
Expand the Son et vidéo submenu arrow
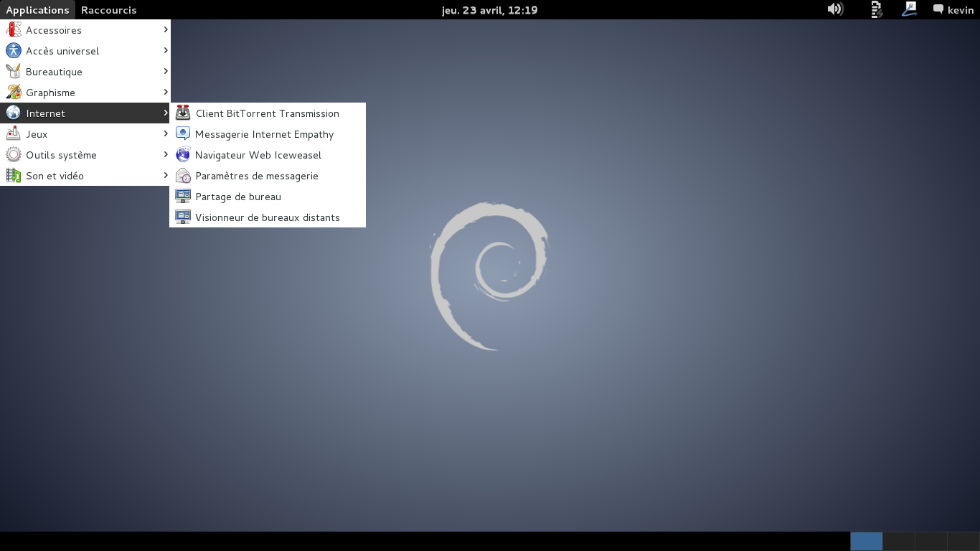coord(166,175)
